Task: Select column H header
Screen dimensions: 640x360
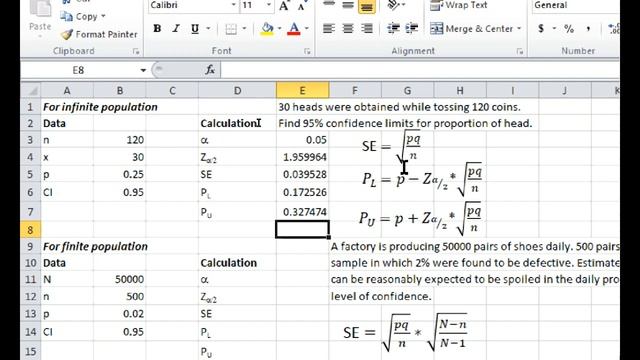Action: point(460,91)
